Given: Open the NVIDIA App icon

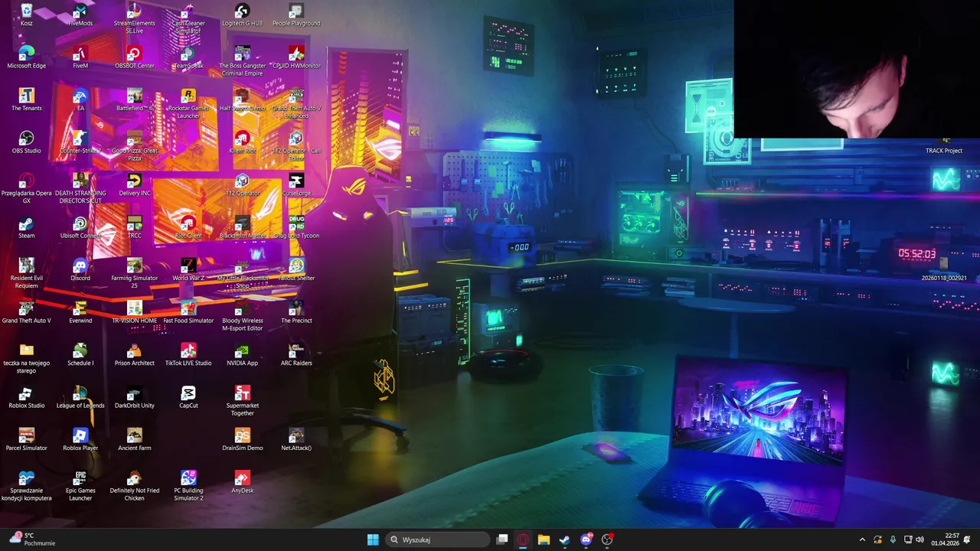Looking at the screenshot, I should click(x=242, y=354).
